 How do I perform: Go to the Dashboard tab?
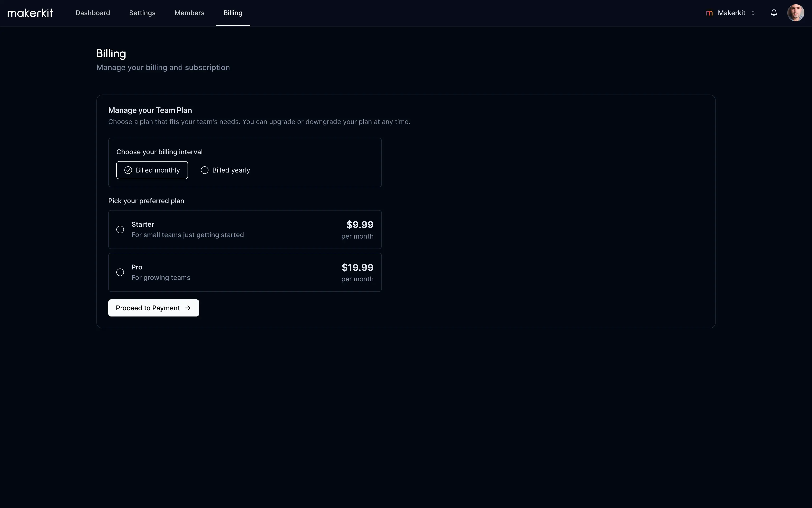[93, 13]
